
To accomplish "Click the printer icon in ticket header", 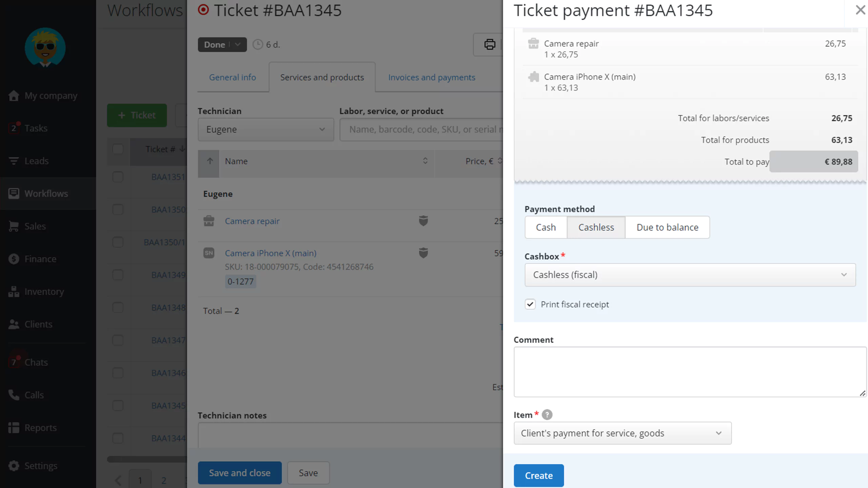I will (x=489, y=44).
